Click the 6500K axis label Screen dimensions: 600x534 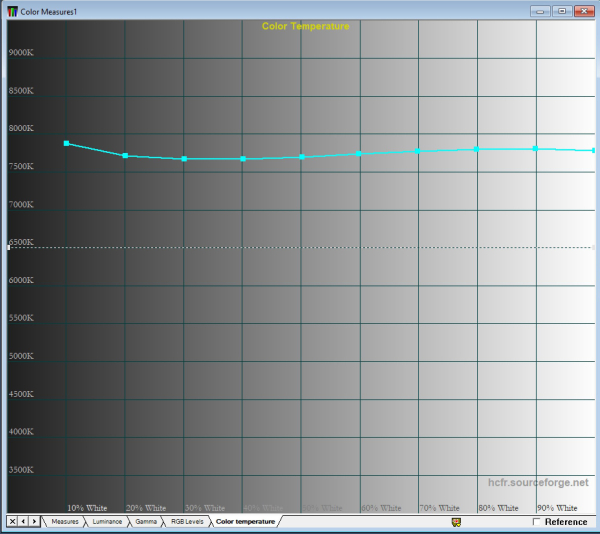click(21, 242)
